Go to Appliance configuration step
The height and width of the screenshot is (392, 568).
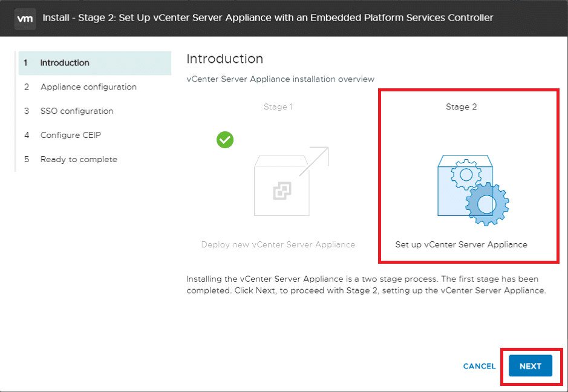click(95, 87)
